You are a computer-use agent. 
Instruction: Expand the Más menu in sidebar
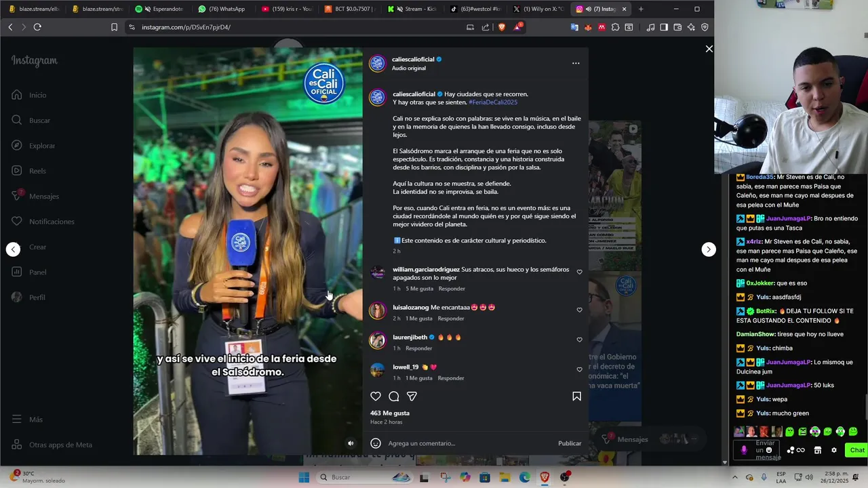click(27, 420)
